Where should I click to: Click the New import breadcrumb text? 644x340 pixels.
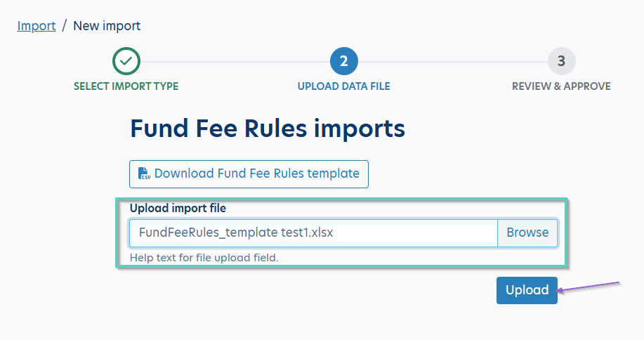click(107, 26)
